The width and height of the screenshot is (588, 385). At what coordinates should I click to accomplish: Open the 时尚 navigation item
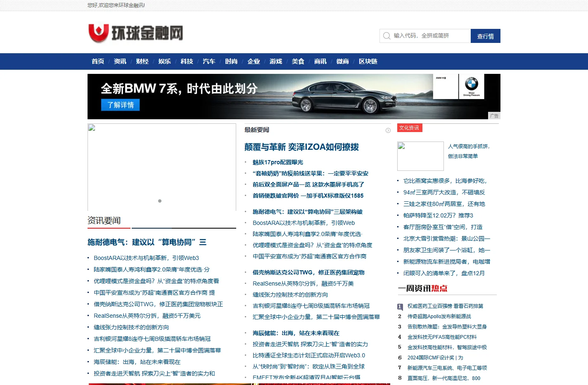click(x=232, y=61)
